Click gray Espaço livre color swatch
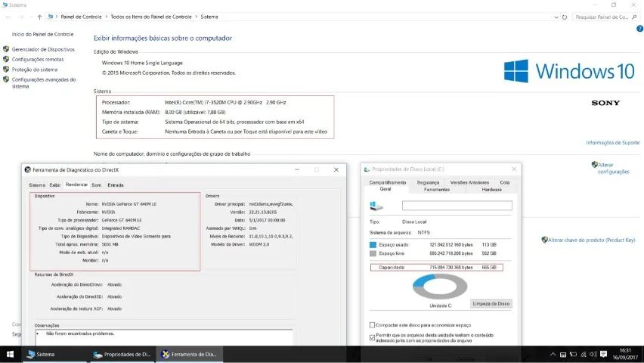644x363 pixels. (373, 253)
